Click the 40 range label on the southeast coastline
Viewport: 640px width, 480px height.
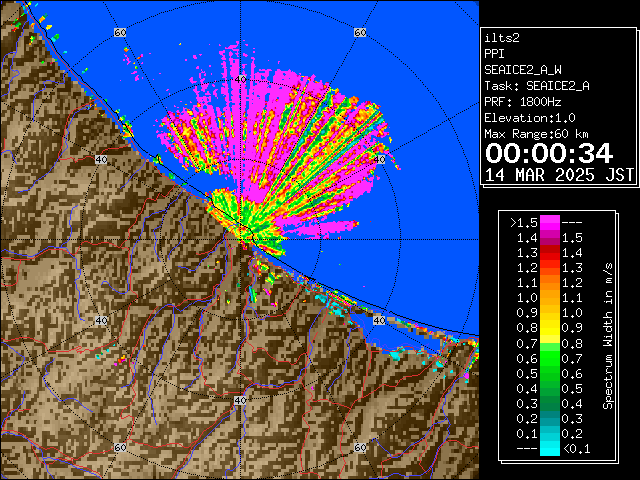click(379, 320)
